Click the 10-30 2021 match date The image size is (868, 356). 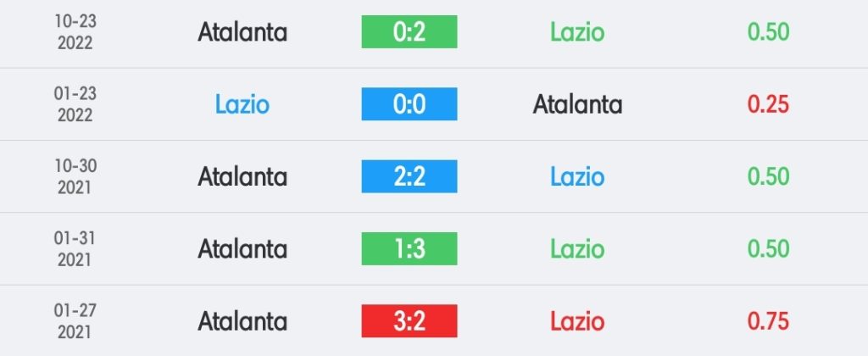[x=75, y=176]
